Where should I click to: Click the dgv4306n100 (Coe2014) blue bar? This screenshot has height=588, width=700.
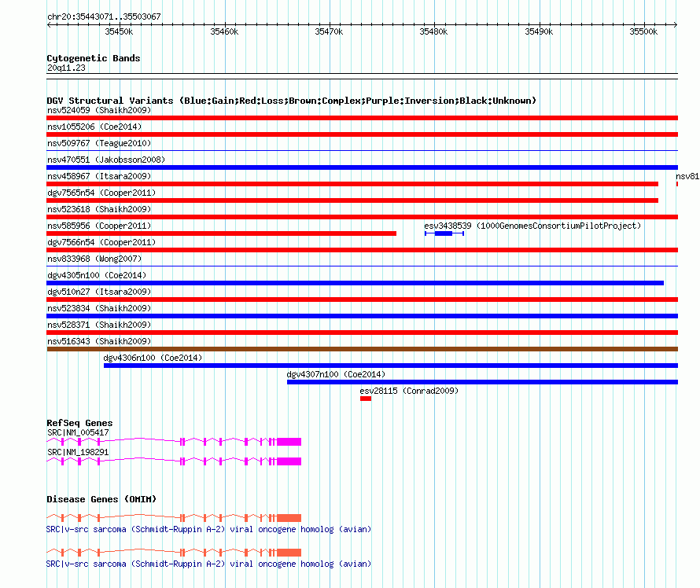391,366
